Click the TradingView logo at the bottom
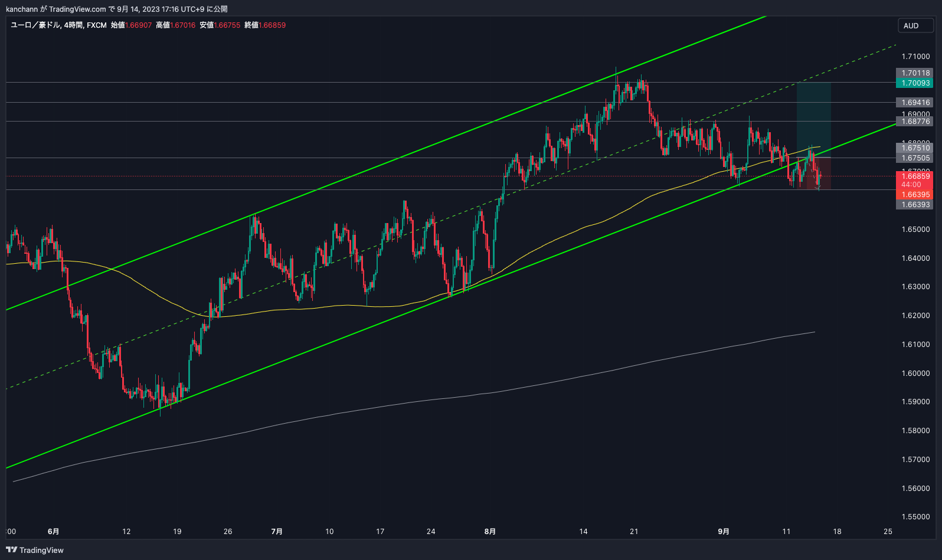This screenshot has width=942, height=560. click(x=35, y=550)
